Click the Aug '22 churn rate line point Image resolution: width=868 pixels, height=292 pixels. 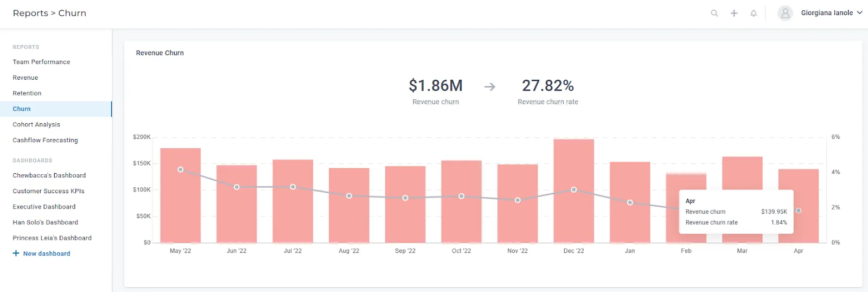point(349,196)
